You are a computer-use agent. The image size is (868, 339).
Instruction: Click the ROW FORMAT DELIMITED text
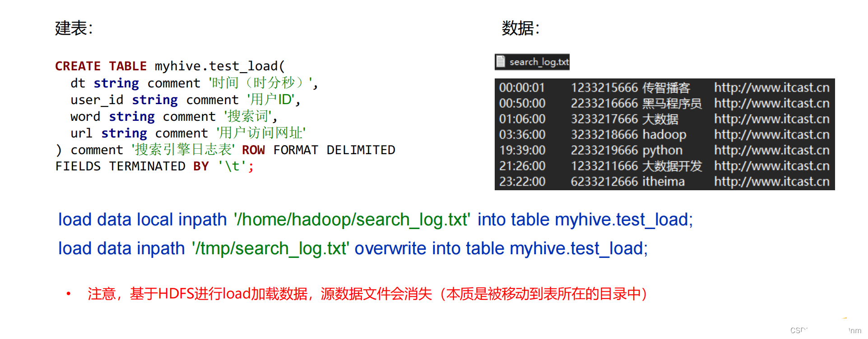319,150
